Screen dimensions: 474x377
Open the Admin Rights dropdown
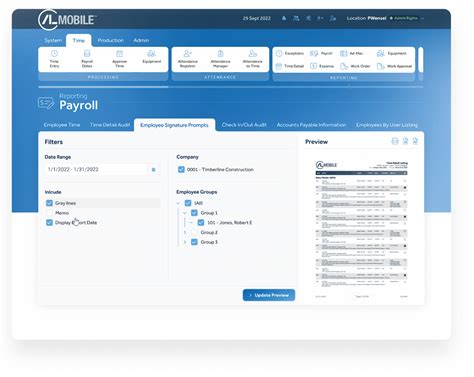click(407, 18)
